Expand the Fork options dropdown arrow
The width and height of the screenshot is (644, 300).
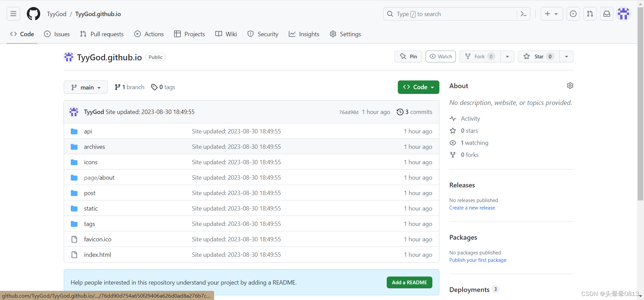pos(507,57)
